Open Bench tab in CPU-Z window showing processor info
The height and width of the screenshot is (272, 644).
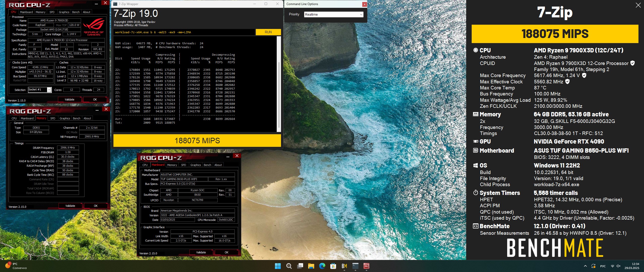click(76, 12)
